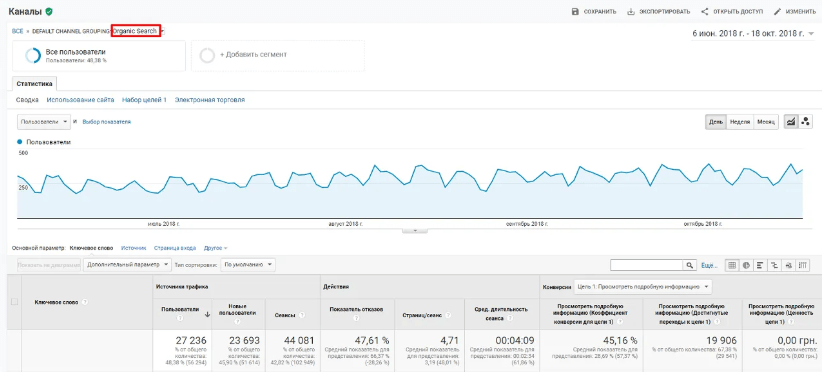Open help icon under Новые пользователи header
Viewport: 827px width, 378px height.
tap(237, 321)
